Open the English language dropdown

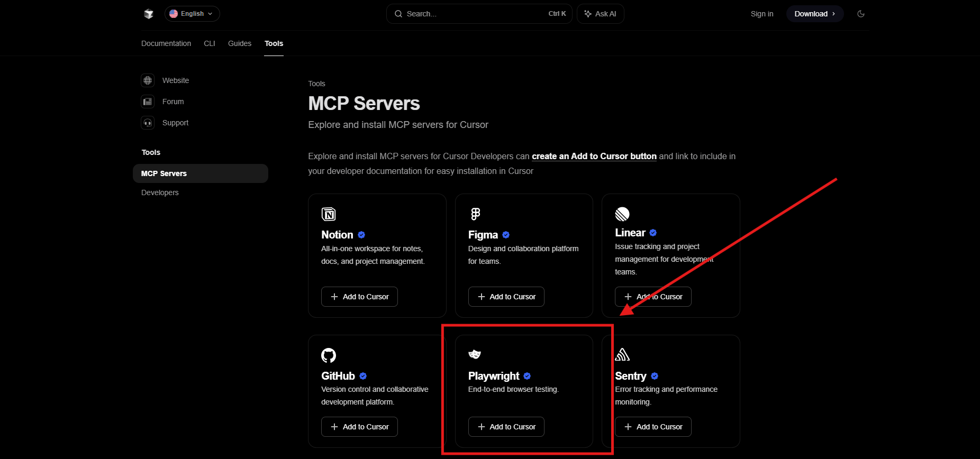pyautogui.click(x=192, y=14)
